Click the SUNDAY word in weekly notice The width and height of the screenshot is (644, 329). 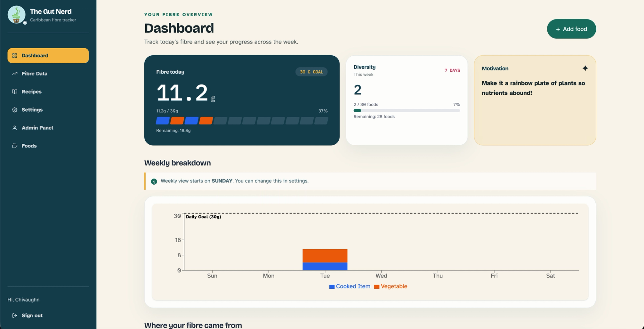(x=222, y=181)
